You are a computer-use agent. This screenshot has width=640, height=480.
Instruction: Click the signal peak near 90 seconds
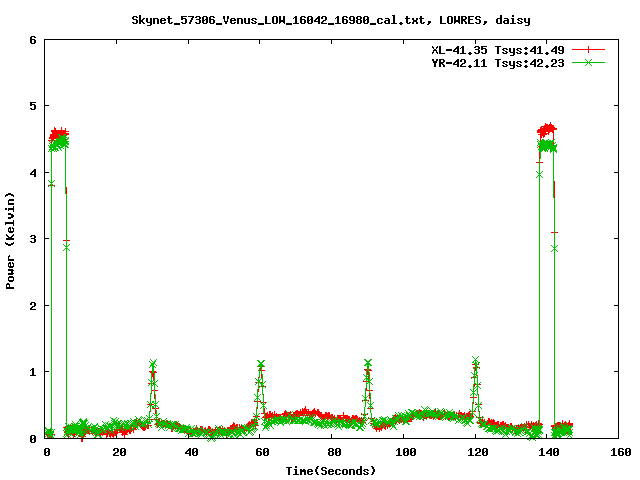click(x=368, y=364)
